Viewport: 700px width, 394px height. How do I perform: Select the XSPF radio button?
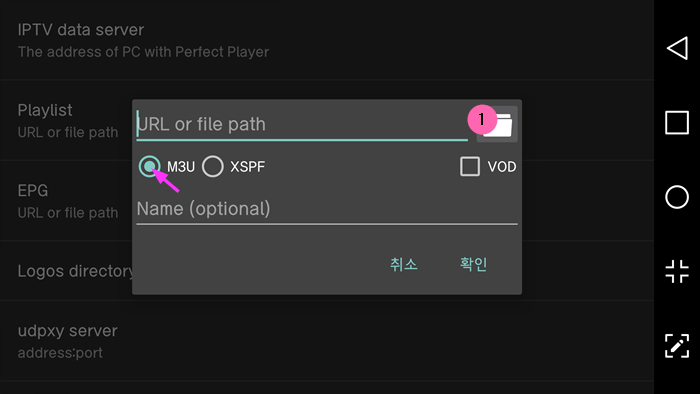pos(212,166)
